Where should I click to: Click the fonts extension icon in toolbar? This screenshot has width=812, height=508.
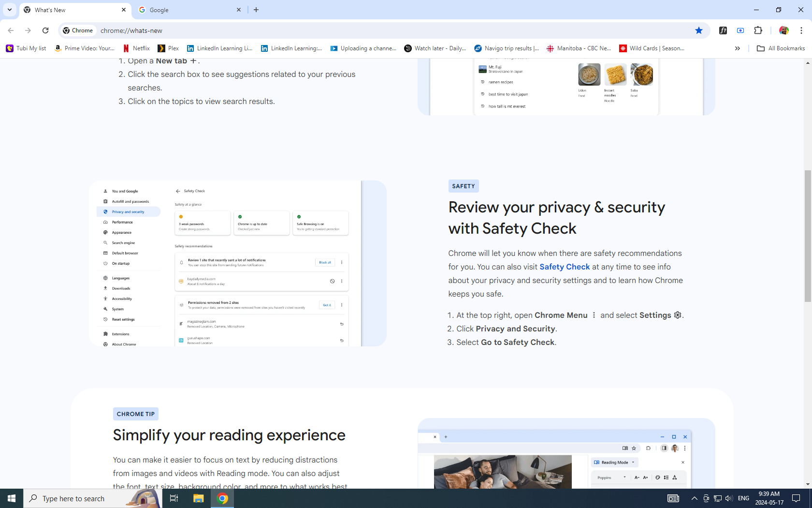coord(723,30)
